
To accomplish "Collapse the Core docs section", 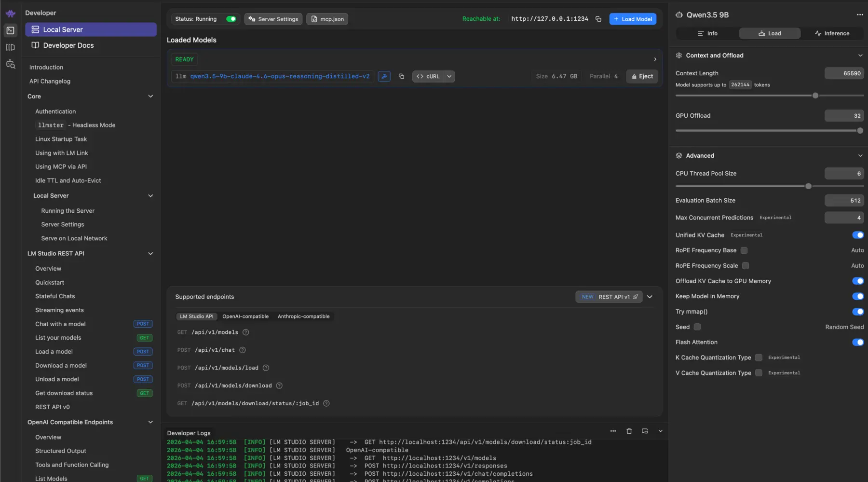I will (151, 96).
